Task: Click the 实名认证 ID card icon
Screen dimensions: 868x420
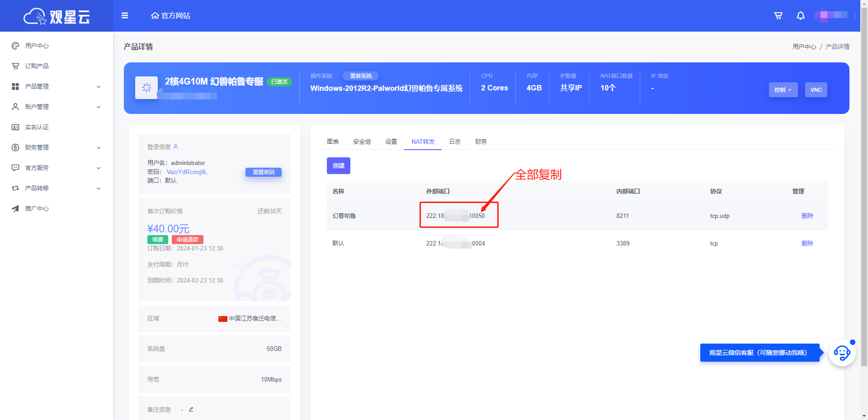Action: point(15,127)
